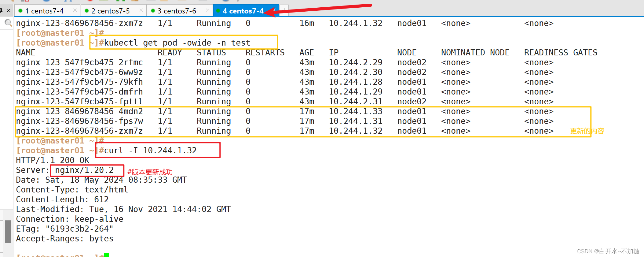Click pod name nginx-123-547f9cb475-dmfrh
The height and width of the screenshot is (257, 644).
79,92
